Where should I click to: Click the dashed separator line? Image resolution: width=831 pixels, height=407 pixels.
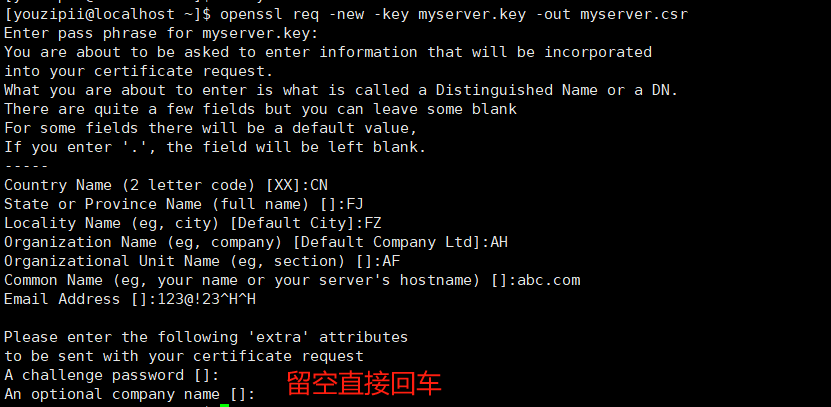(x=26, y=166)
